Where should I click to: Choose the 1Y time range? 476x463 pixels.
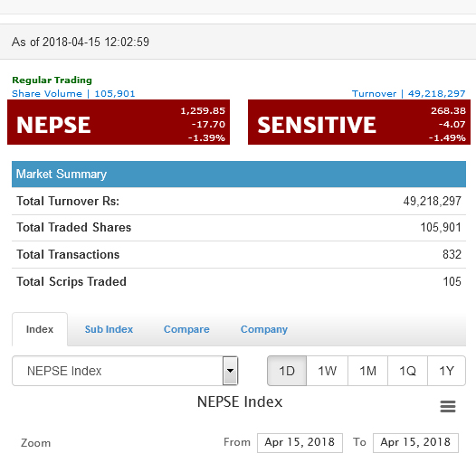(446, 371)
